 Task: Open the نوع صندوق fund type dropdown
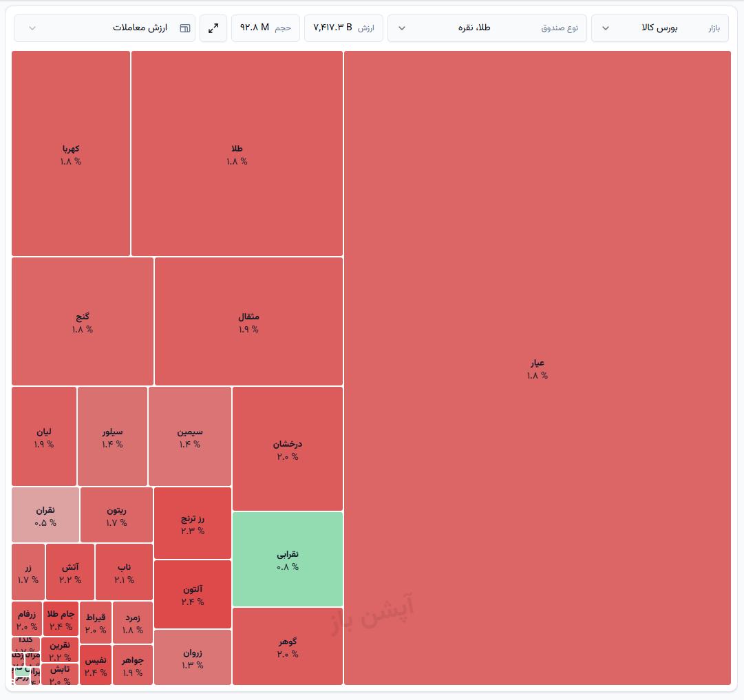click(x=487, y=28)
